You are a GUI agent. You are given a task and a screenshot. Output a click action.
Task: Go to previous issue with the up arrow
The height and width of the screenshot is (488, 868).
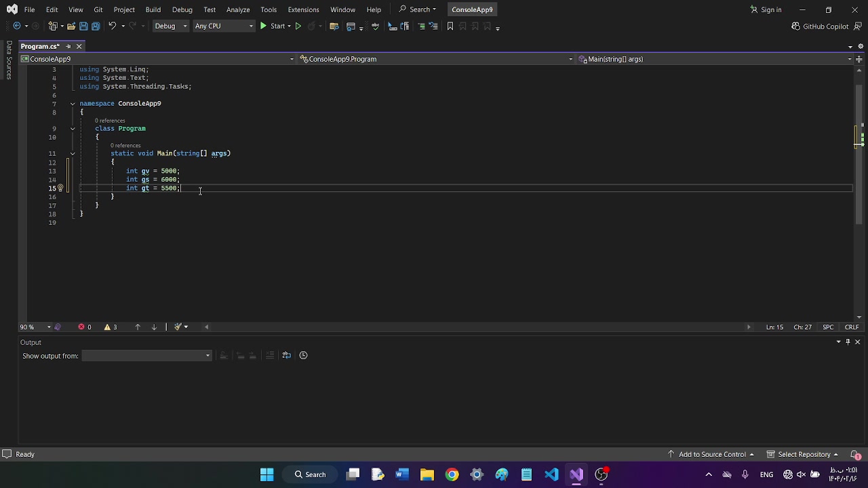click(x=138, y=327)
